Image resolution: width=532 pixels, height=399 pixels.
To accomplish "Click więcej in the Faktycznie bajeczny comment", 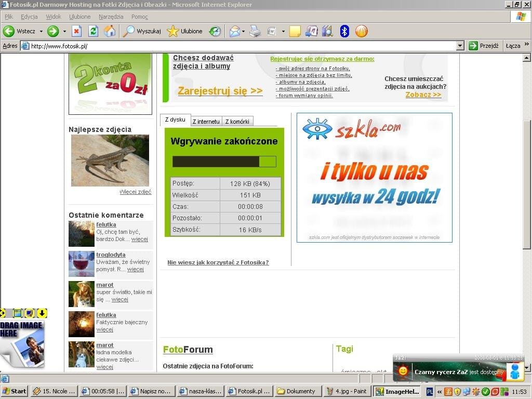I will point(104,329).
